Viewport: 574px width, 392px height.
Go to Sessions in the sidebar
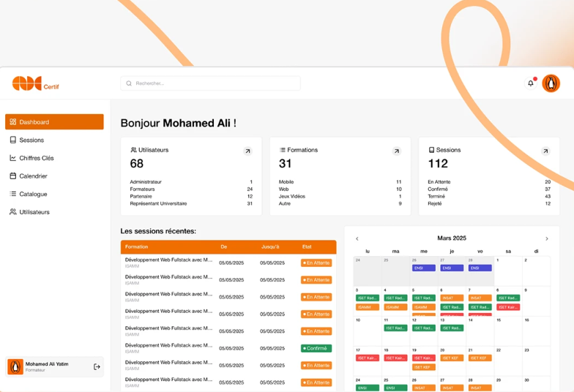[x=54, y=140]
